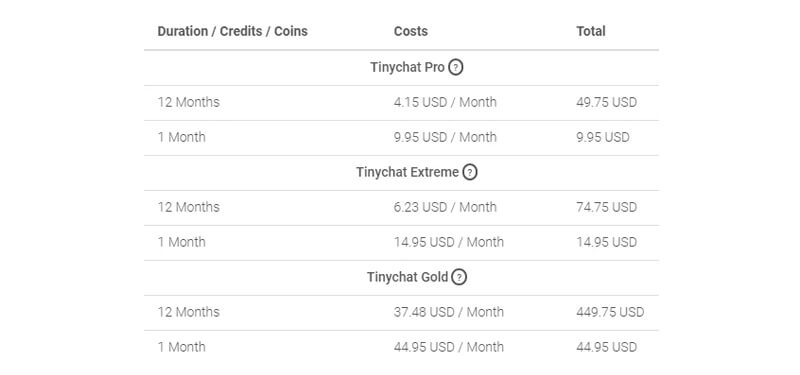Click the 49.75 USD total
This screenshot has height=375, width=800.
607,103
